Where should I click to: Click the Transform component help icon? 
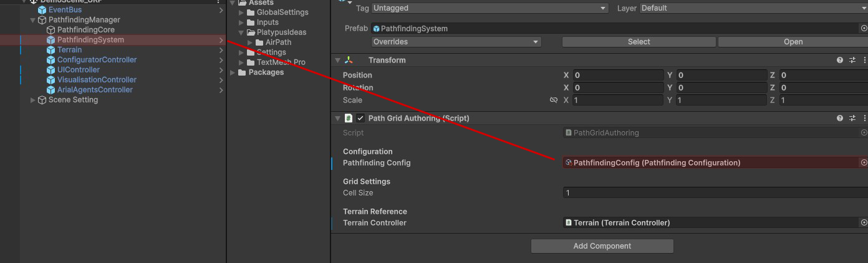[840, 61]
